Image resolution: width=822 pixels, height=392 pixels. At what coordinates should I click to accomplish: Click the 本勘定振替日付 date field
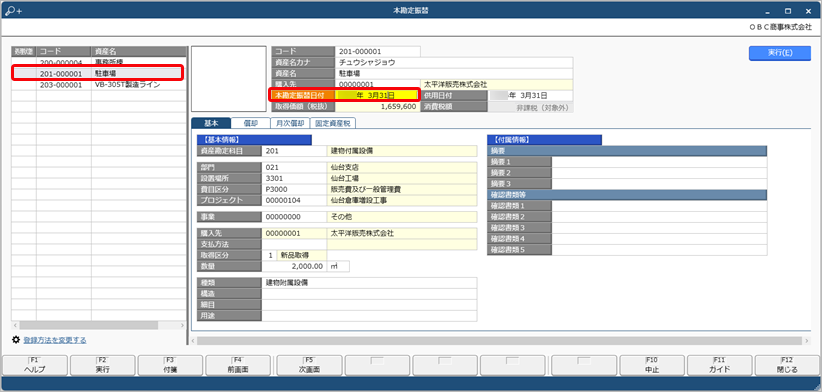[x=377, y=95]
